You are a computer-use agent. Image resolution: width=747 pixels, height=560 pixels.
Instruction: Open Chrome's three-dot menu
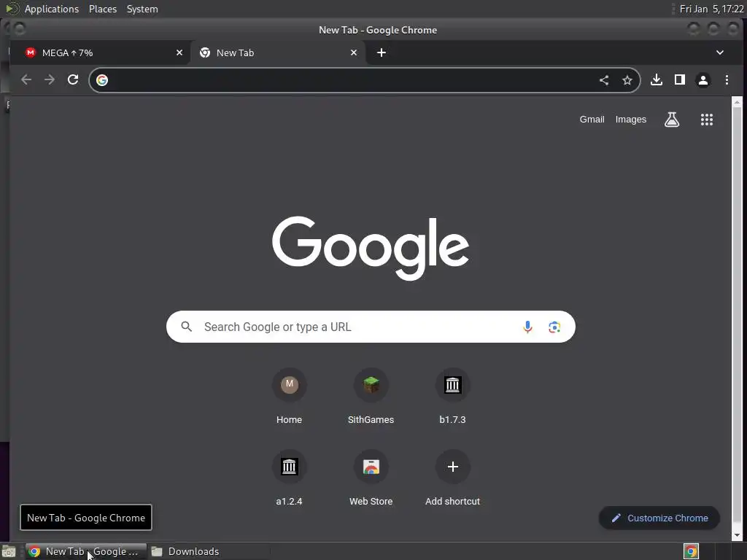pos(727,80)
